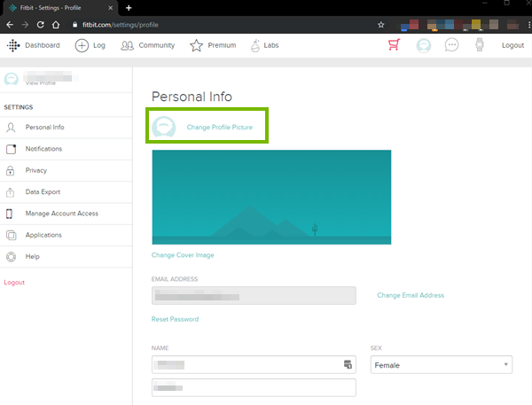Select the Fitbit Settings Profile browser tab

click(60, 8)
